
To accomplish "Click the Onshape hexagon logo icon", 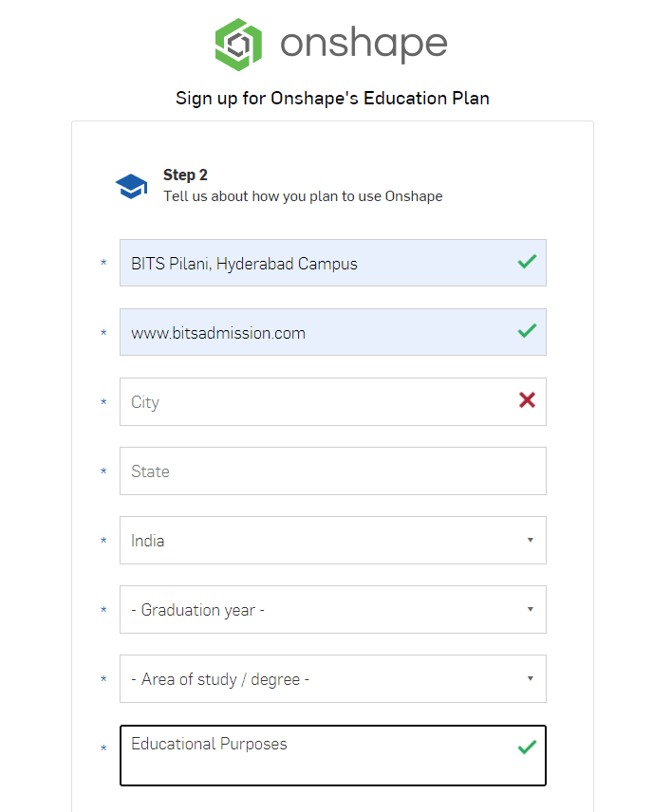I will click(238, 45).
